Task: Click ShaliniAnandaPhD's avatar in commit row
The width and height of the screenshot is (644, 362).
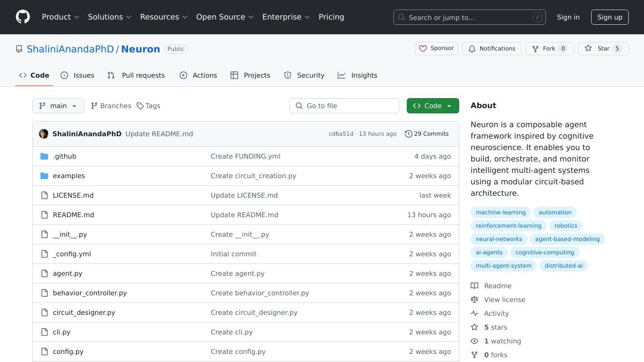Action: point(44,134)
